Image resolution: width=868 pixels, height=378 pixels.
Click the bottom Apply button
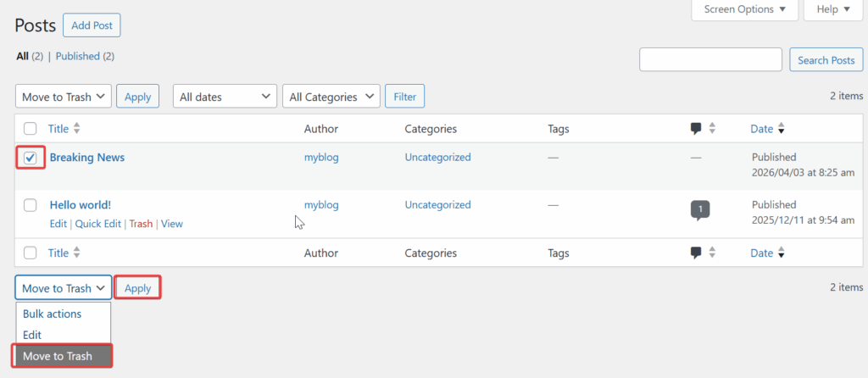137,288
